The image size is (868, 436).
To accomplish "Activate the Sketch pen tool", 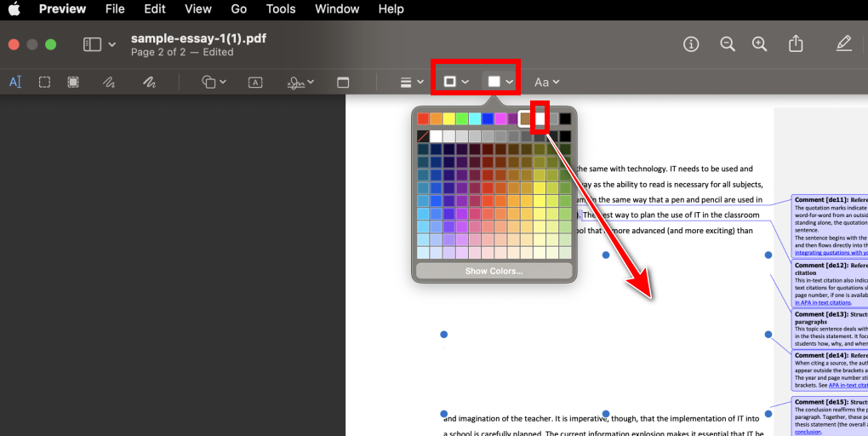I will [109, 82].
